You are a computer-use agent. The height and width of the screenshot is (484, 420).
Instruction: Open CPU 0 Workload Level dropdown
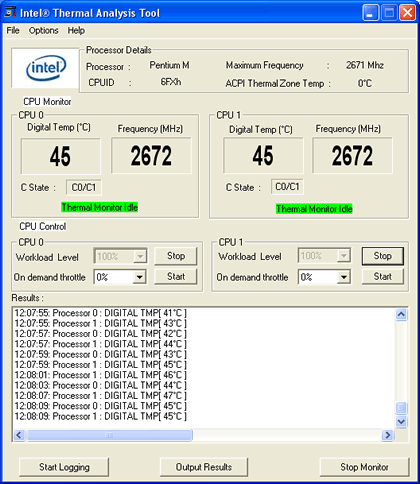click(x=140, y=256)
